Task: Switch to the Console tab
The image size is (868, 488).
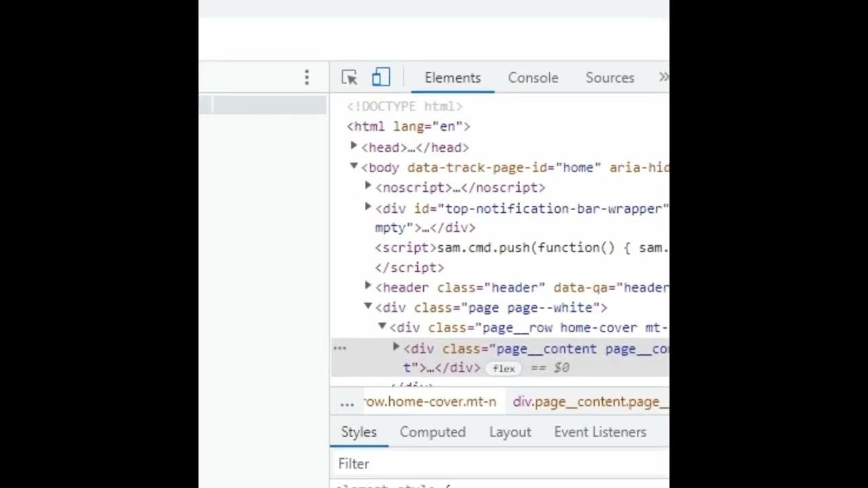Action: pos(533,78)
